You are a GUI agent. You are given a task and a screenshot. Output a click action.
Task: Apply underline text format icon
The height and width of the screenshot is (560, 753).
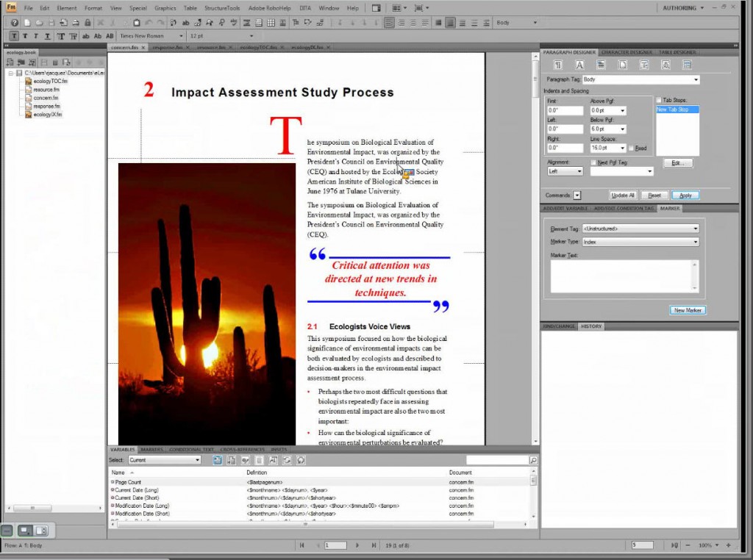[47, 36]
